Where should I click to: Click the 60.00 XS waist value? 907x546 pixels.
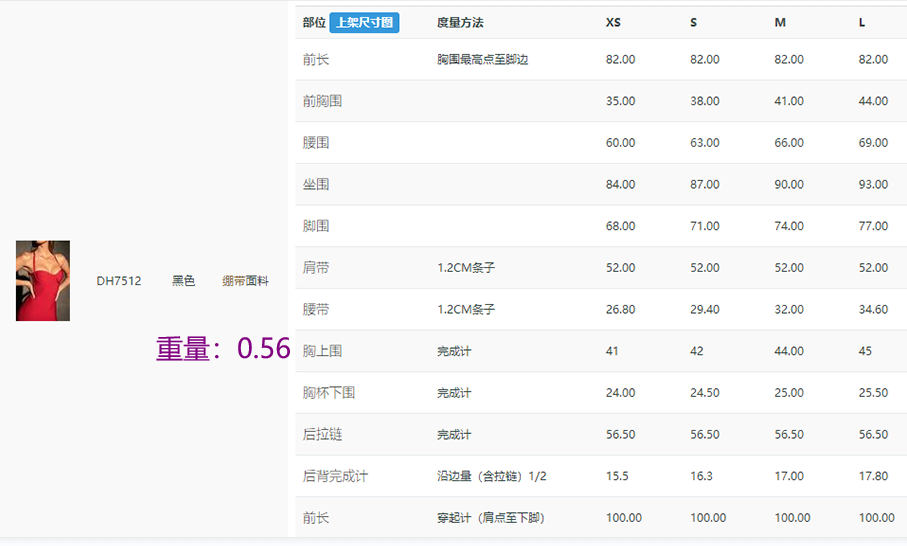coord(621,143)
